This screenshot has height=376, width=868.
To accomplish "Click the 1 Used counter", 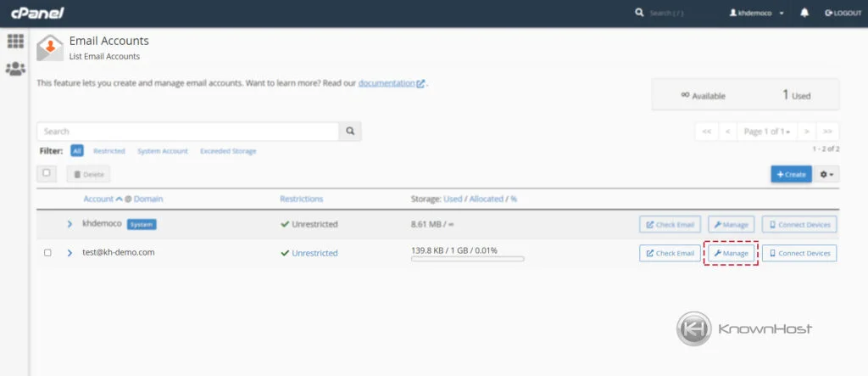I will tap(796, 95).
